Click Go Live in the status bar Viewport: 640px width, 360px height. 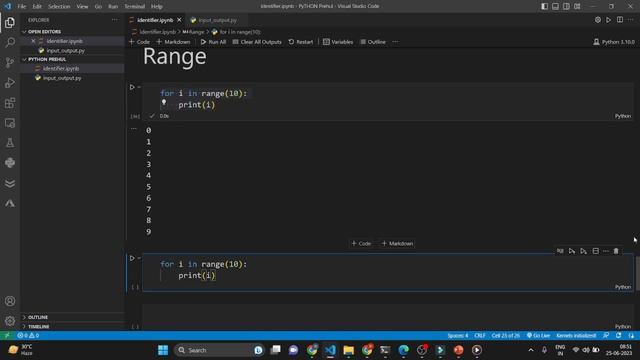point(538,336)
